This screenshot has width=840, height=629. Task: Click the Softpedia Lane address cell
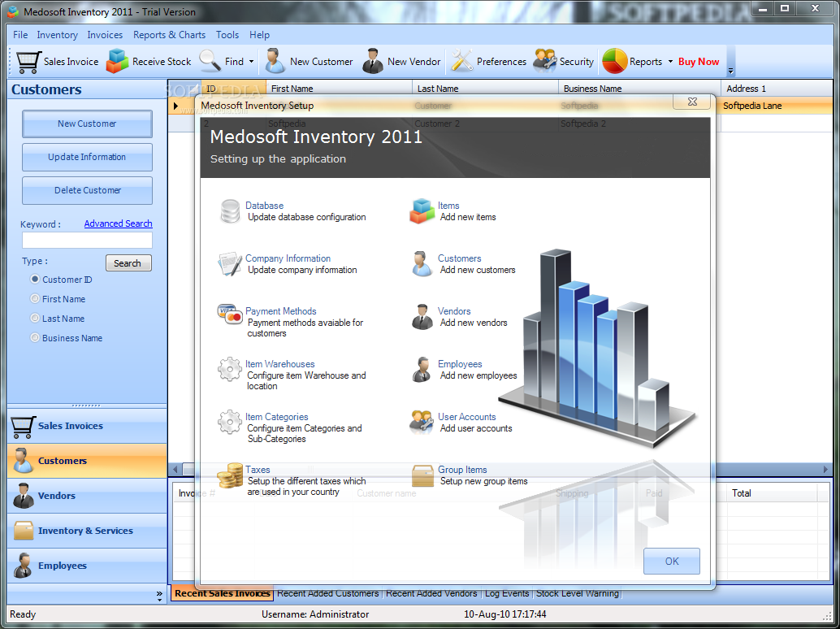click(777, 106)
